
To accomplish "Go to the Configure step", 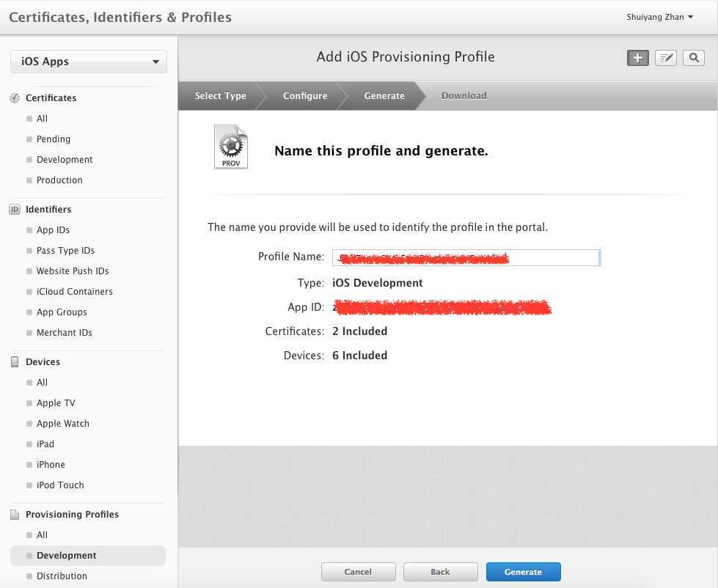I will (x=305, y=96).
